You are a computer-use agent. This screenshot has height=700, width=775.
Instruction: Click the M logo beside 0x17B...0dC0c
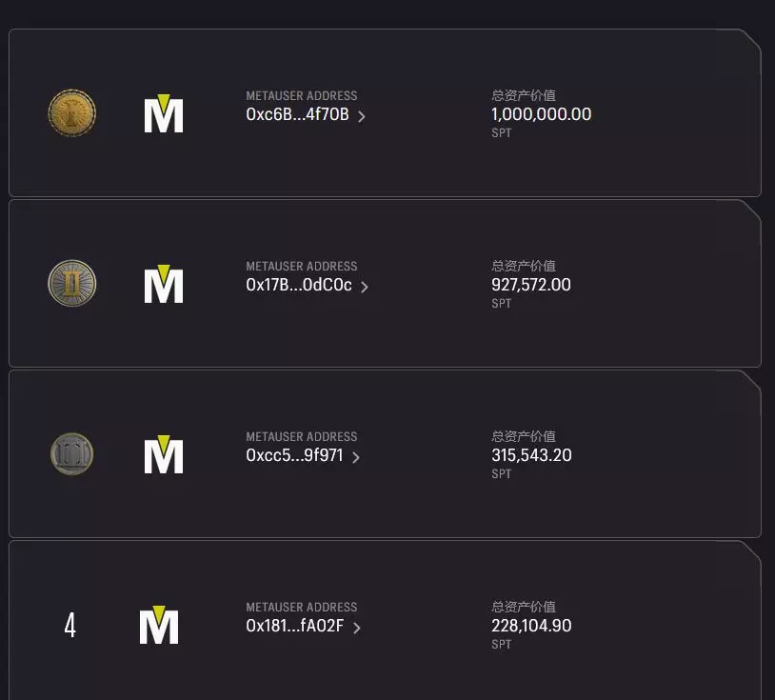tap(164, 285)
